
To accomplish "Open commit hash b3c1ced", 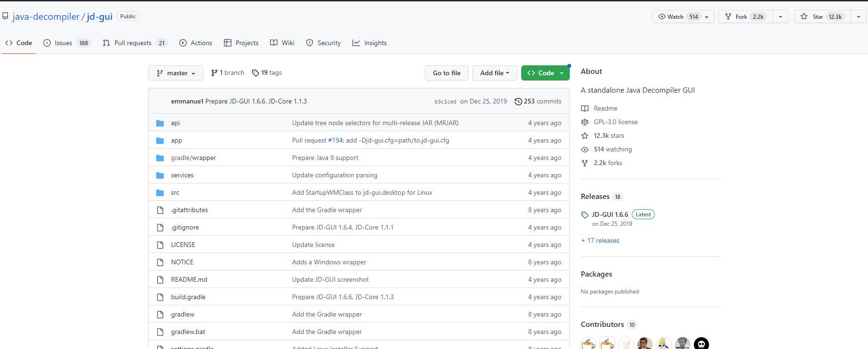I will (445, 102).
